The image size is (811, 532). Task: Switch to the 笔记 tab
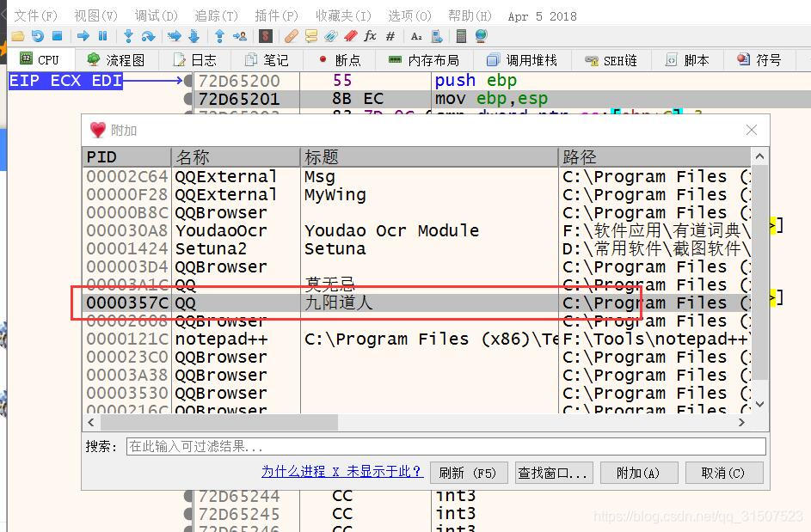pyautogui.click(x=267, y=60)
